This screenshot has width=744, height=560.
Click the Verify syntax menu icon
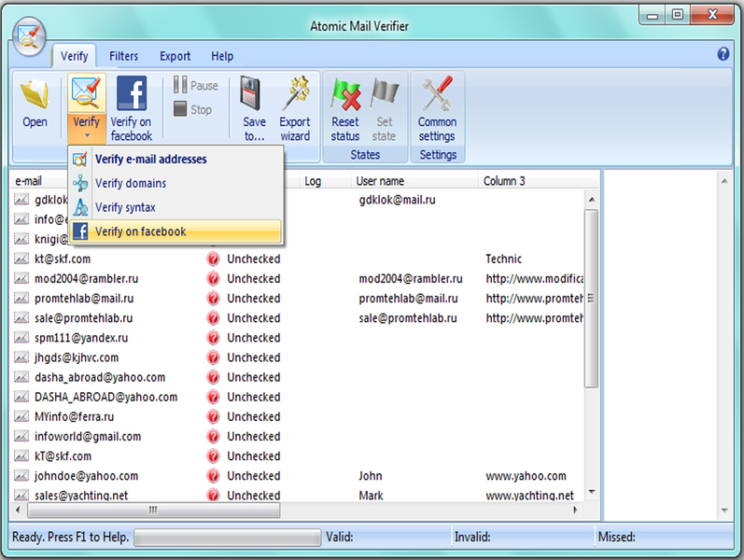coord(80,207)
